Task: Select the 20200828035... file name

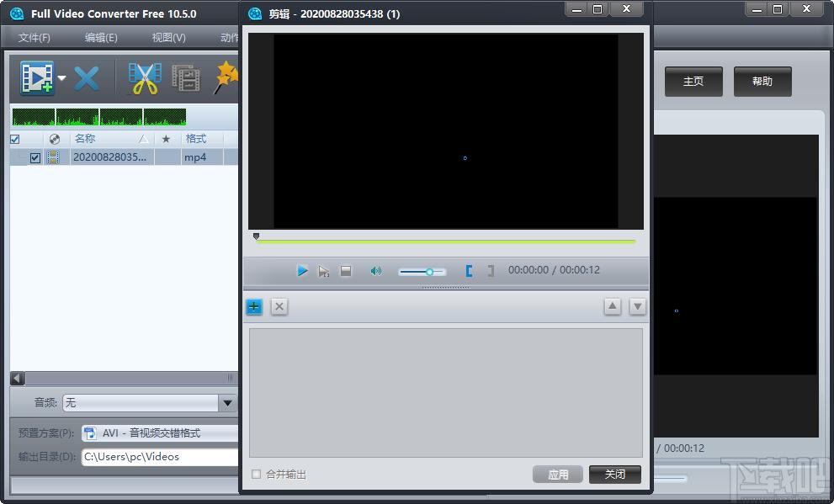Action: click(x=109, y=157)
